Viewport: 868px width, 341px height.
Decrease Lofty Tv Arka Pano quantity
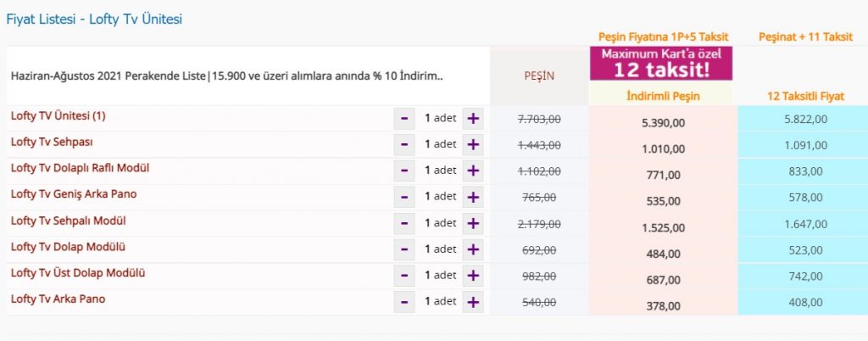click(x=404, y=302)
